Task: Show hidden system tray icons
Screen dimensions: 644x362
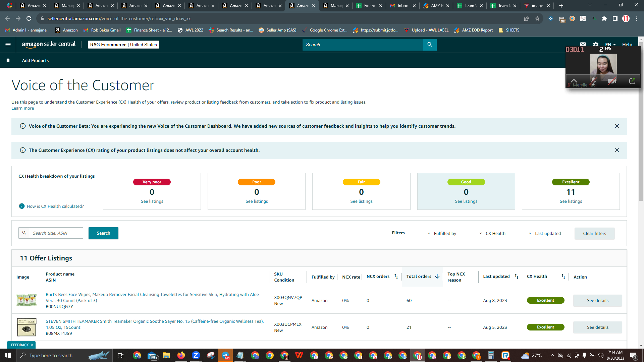Action: click(552, 355)
